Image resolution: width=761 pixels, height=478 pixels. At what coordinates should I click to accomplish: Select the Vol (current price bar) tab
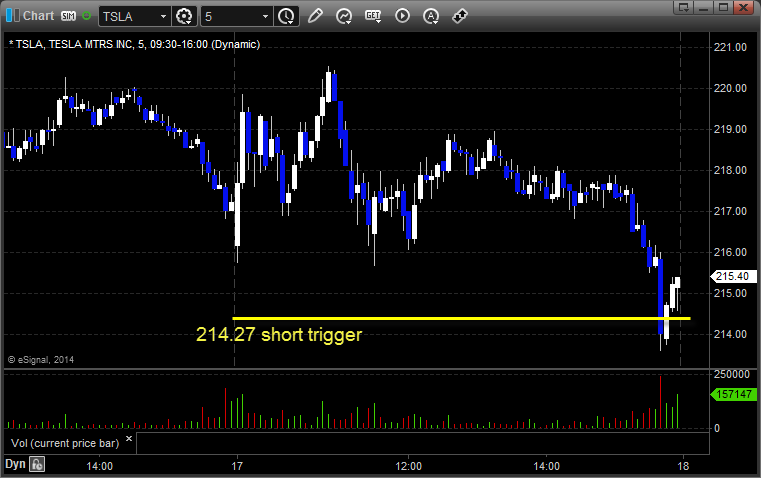(65, 443)
